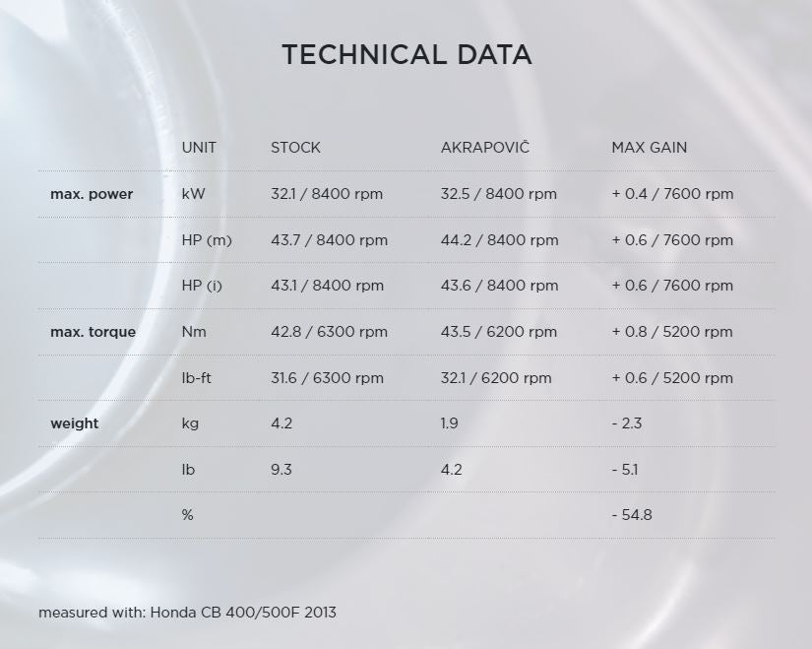Select stock value 43.1 / 8400 rpm
The image size is (812, 649).
tap(327, 286)
